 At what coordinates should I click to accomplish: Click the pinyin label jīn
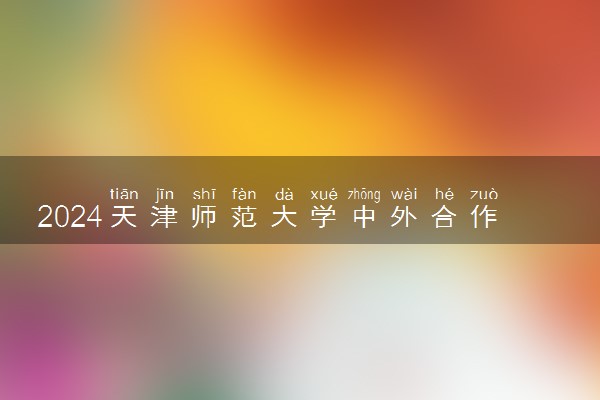165,195
